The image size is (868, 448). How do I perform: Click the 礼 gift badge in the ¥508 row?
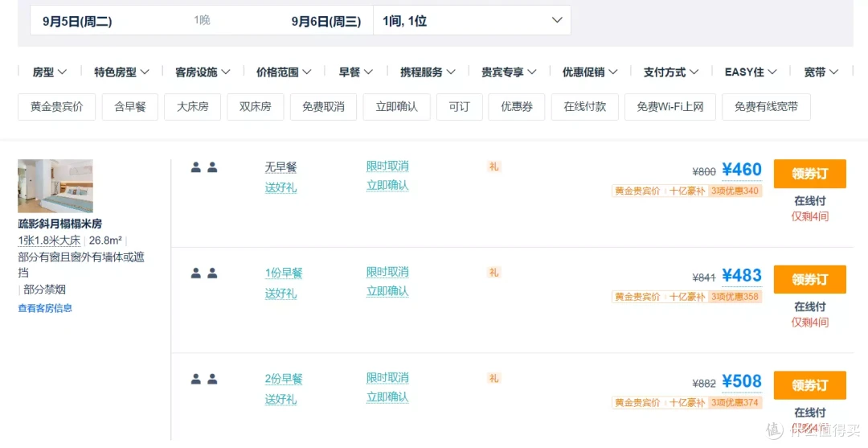click(x=493, y=378)
